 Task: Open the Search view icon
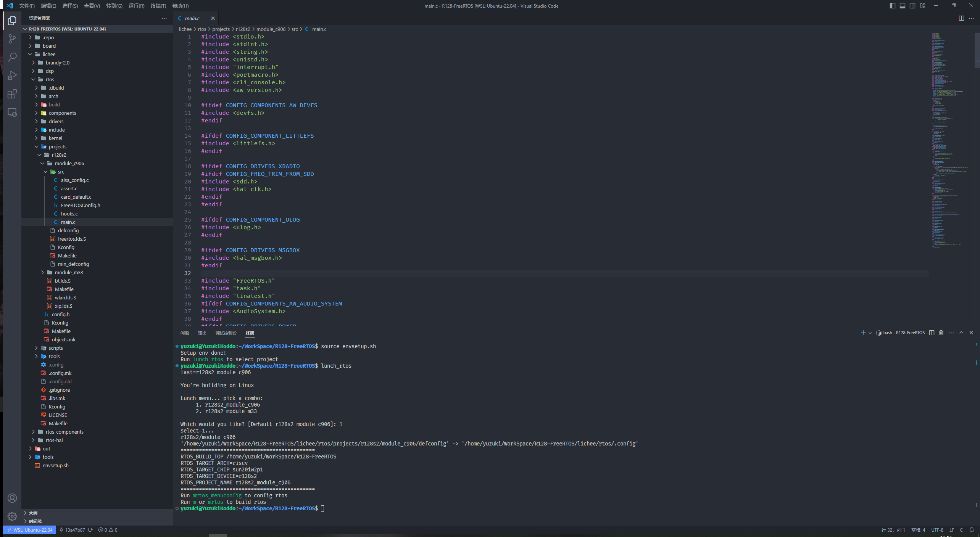[x=12, y=57]
